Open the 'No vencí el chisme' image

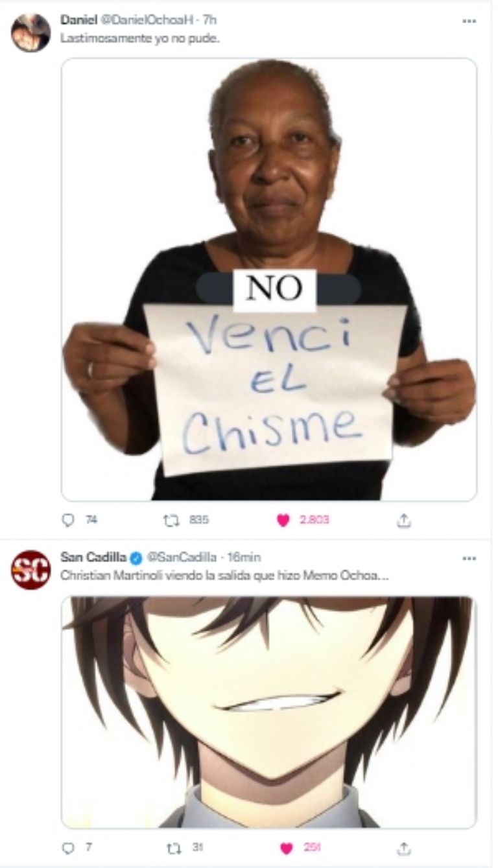pyautogui.click(x=269, y=279)
